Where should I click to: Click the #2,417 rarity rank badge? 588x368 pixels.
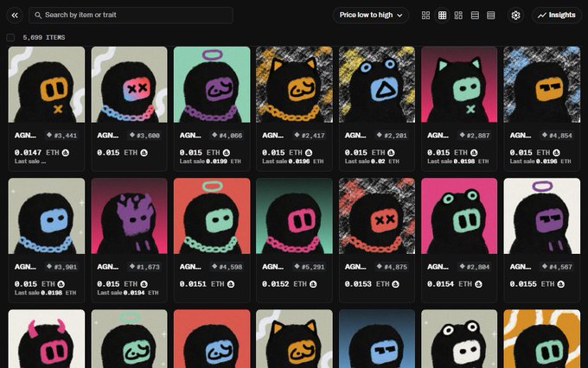tap(310, 136)
